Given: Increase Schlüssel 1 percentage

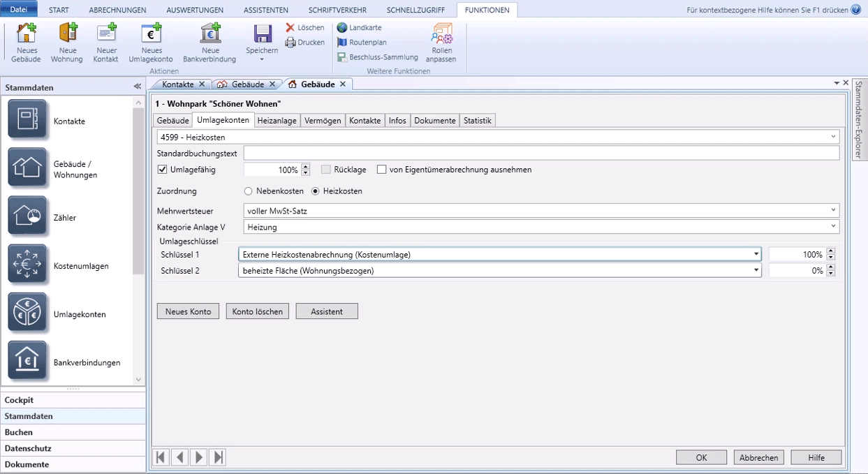Looking at the screenshot, I should 830,251.
